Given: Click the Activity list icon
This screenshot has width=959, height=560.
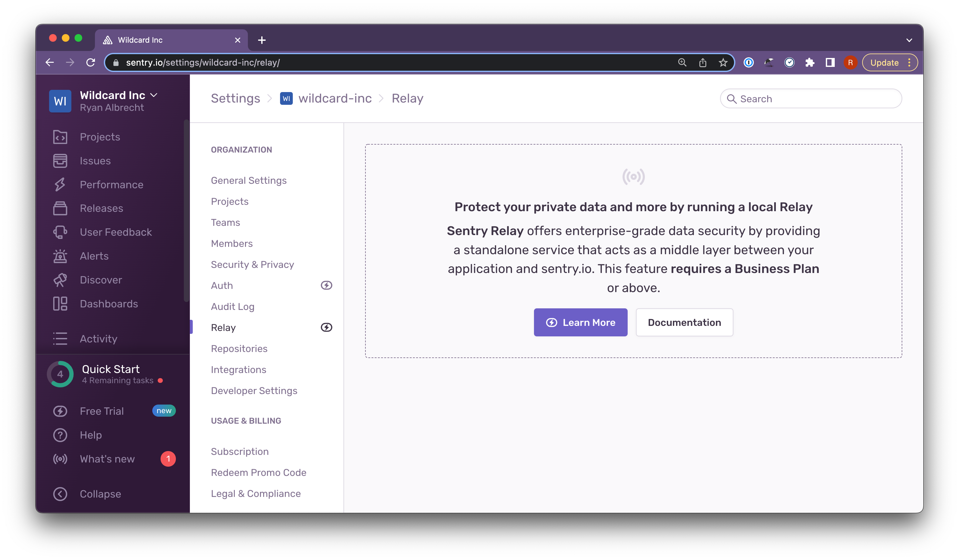Looking at the screenshot, I should (60, 339).
